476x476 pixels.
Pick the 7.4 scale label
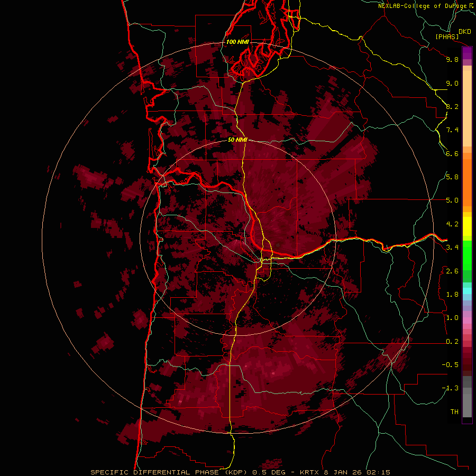pos(452,130)
